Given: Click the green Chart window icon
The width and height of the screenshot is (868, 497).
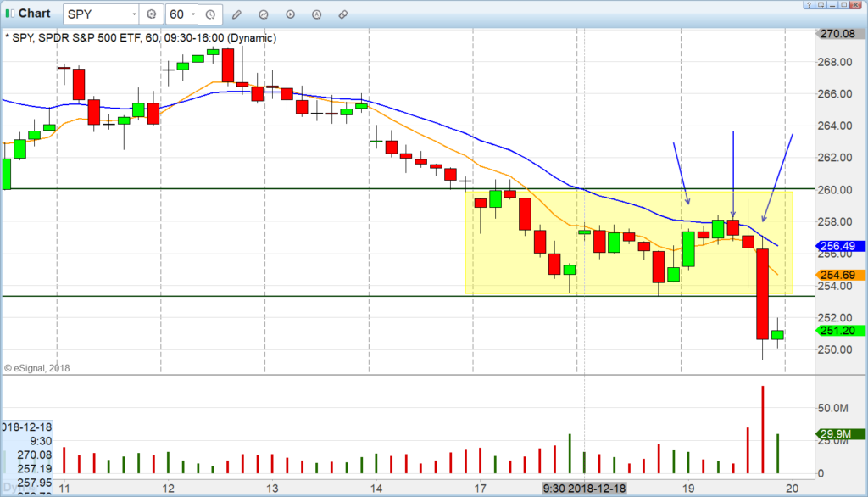Looking at the screenshot, I should [x=9, y=14].
